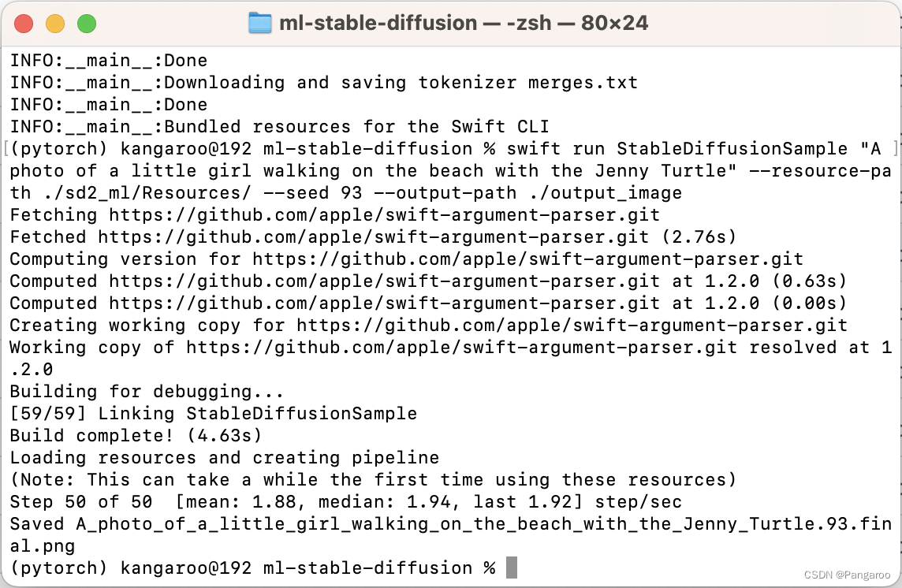The height and width of the screenshot is (588, 902).
Task: Click the Working copy of github URL
Action: (x=461, y=348)
